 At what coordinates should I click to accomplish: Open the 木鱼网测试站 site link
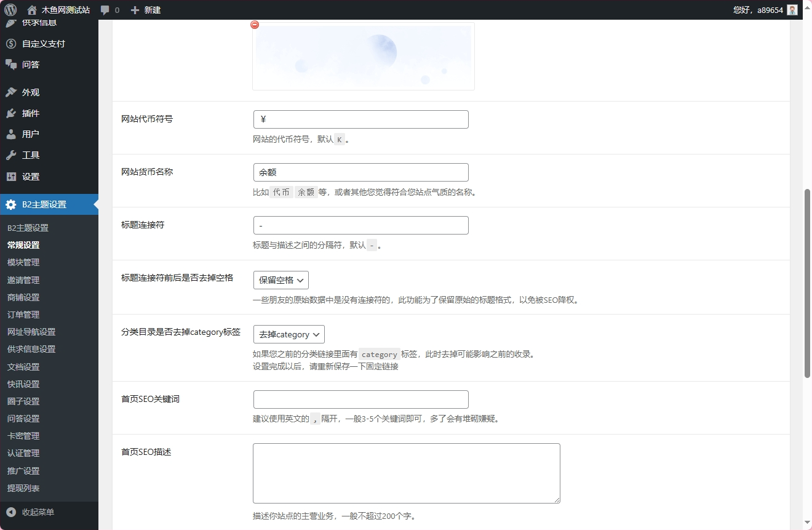[65, 10]
